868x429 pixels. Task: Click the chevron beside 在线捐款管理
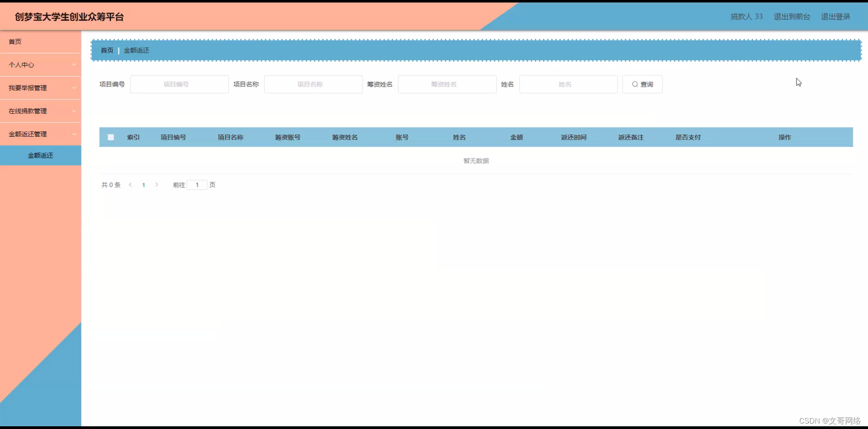point(74,111)
